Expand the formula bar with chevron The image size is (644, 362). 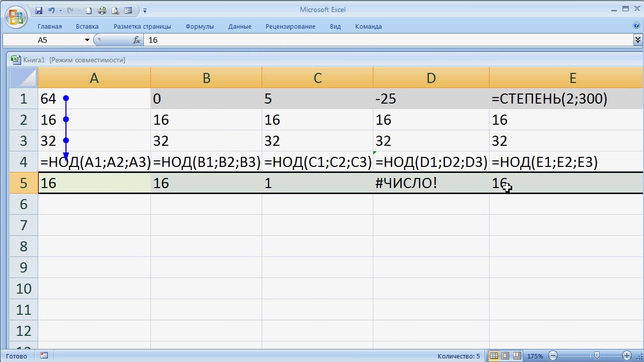pos(638,40)
